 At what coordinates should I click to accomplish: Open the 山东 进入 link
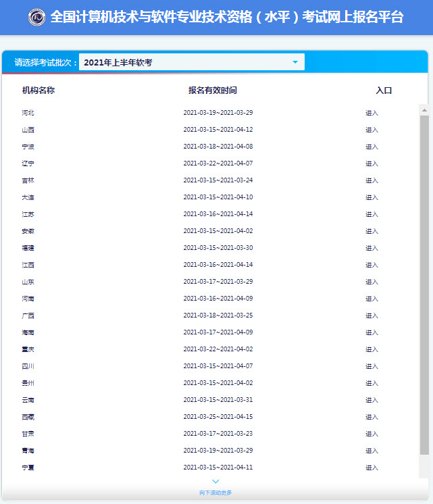(x=372, y=282)
